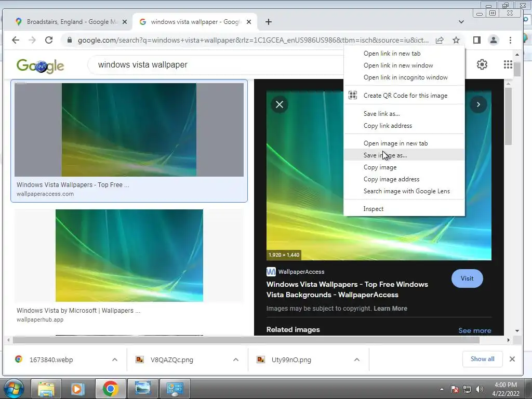
Task: Expand options for Uty99nO.png download
Action: pyautogui.click(x=356, y=360)
